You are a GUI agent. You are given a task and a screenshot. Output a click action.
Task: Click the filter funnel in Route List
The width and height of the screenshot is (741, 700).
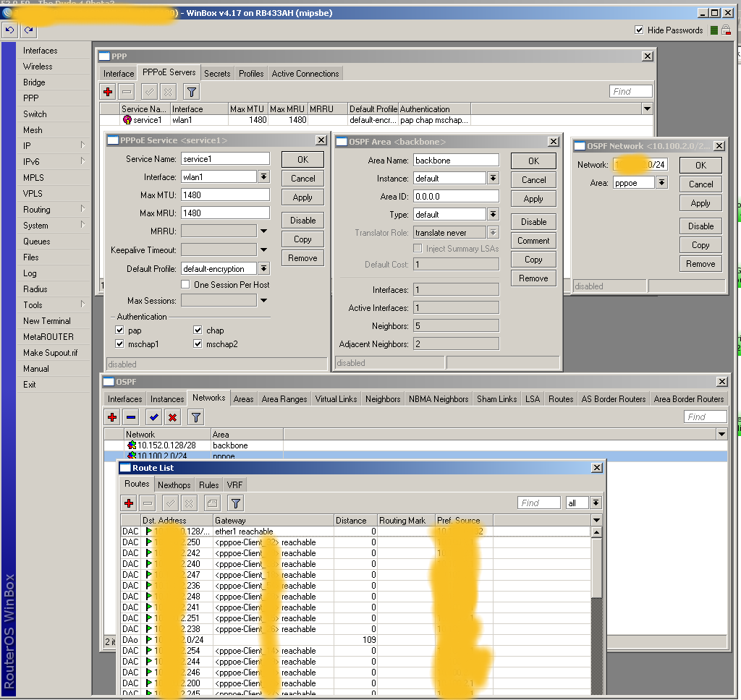[x=236, y=503]
